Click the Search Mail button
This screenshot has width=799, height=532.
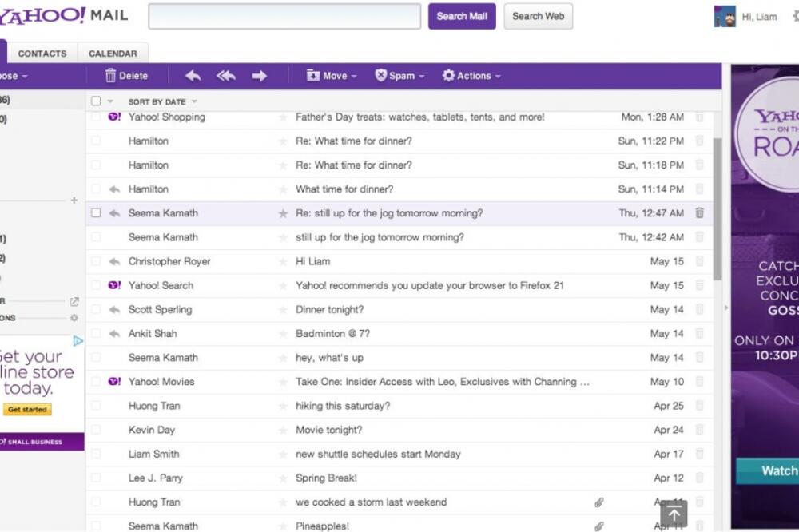point(462,16)
